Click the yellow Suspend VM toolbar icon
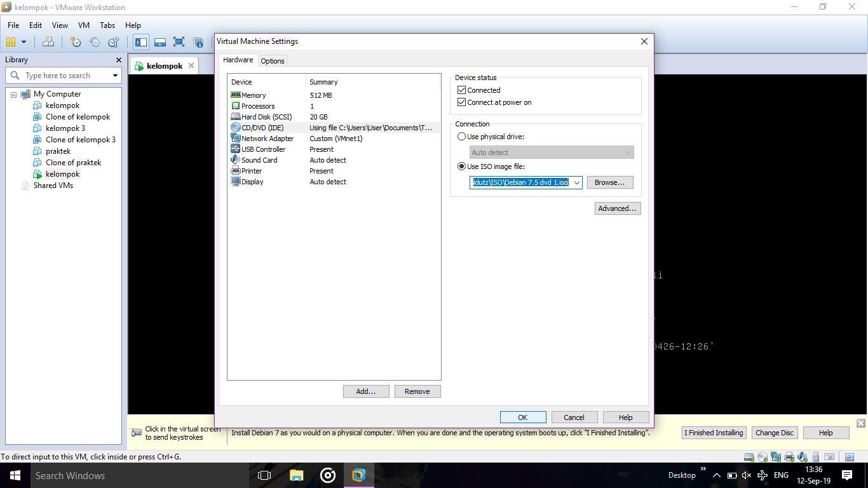 [10, 42]
